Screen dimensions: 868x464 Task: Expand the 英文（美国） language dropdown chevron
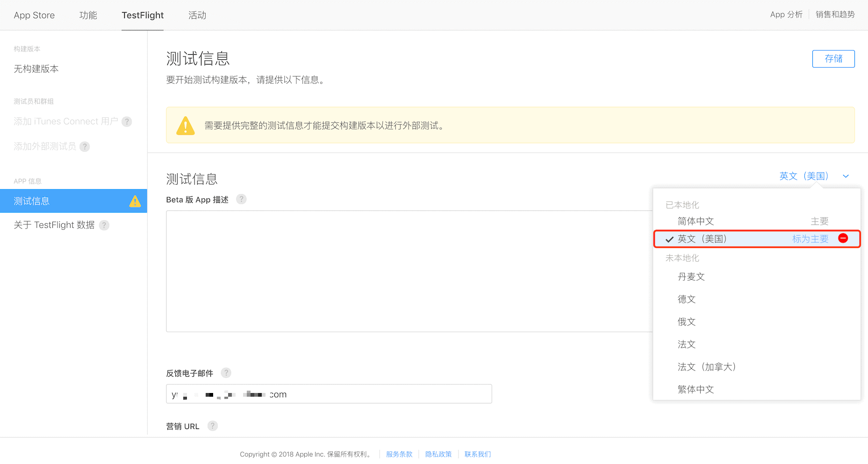tap(846, 176)
